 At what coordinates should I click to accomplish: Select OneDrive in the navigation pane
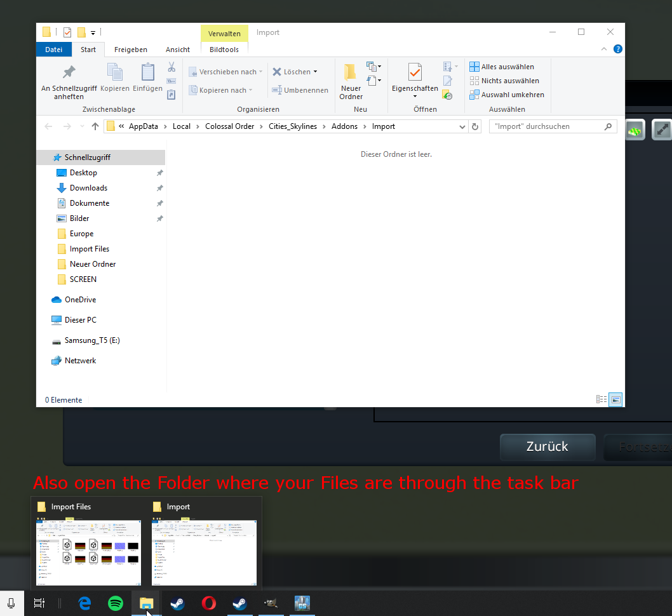pos(80,300)
